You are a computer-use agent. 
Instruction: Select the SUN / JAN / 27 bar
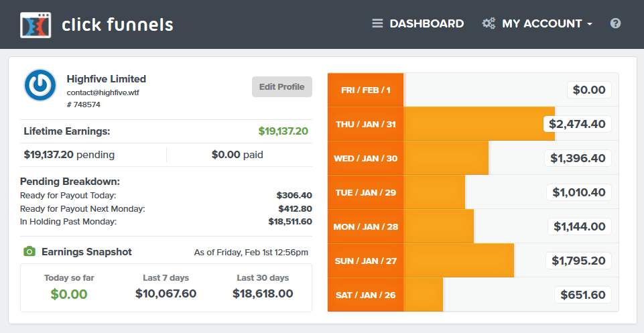(458, 261)
